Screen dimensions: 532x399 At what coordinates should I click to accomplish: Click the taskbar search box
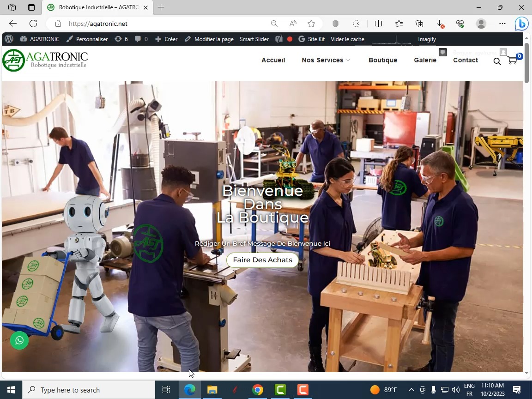89,390
